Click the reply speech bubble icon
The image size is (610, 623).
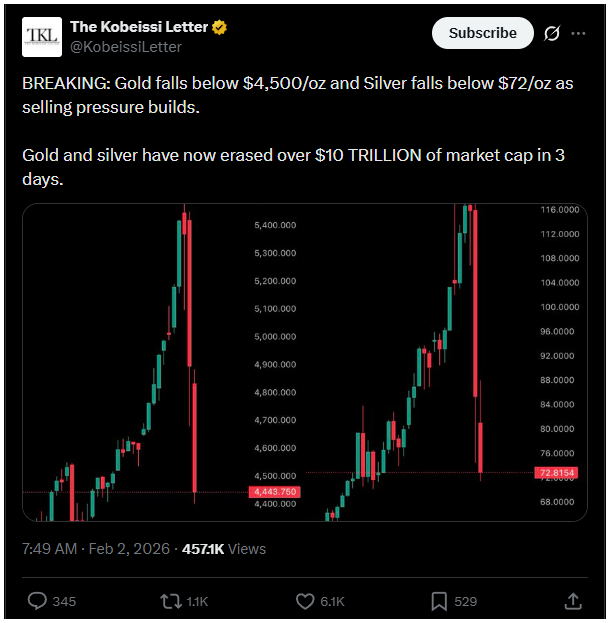(x=38, y=601)
